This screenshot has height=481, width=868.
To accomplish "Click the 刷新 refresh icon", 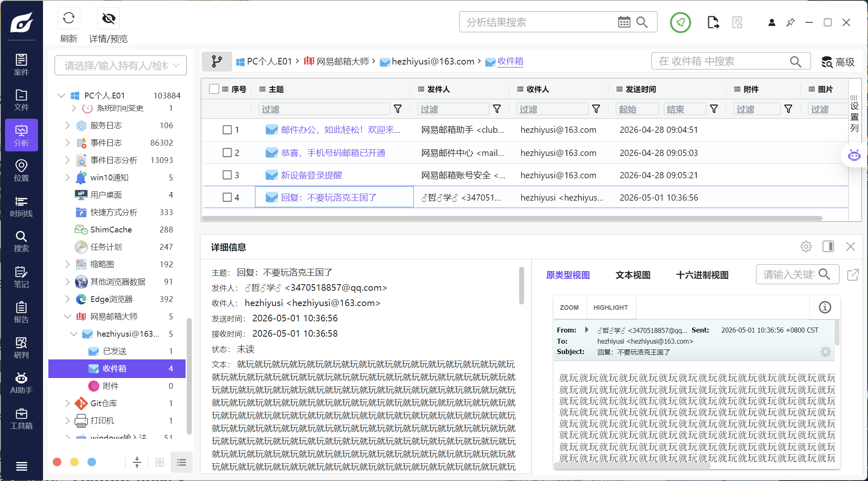I will [x=69, y=18].
